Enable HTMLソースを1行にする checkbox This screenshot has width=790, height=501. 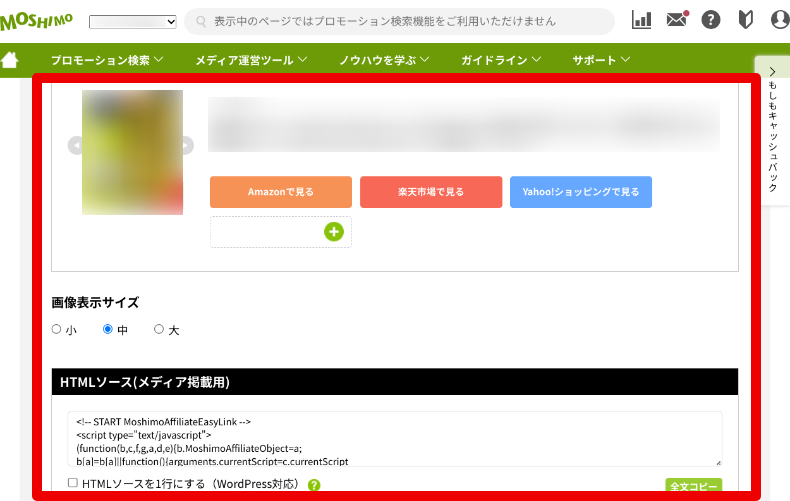coord(73,483)
